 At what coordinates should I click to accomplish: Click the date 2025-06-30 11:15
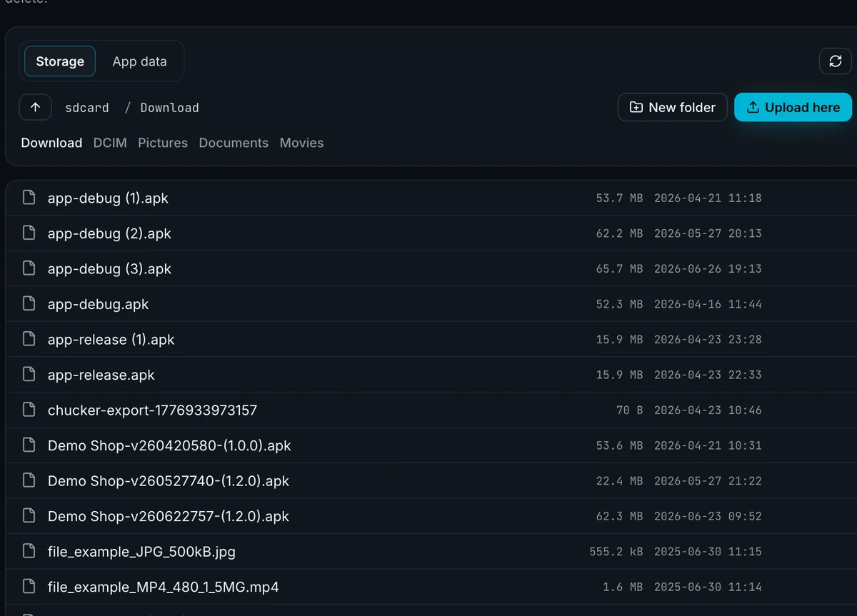pyautogui.click(x=708, y=551)
